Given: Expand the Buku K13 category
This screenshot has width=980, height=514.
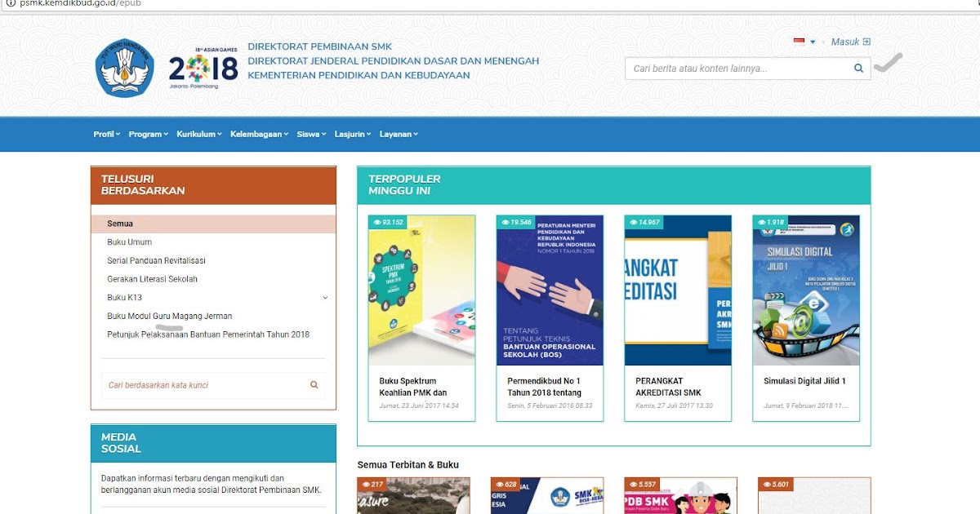Looking at the screenshot, I should coord(323,297).
